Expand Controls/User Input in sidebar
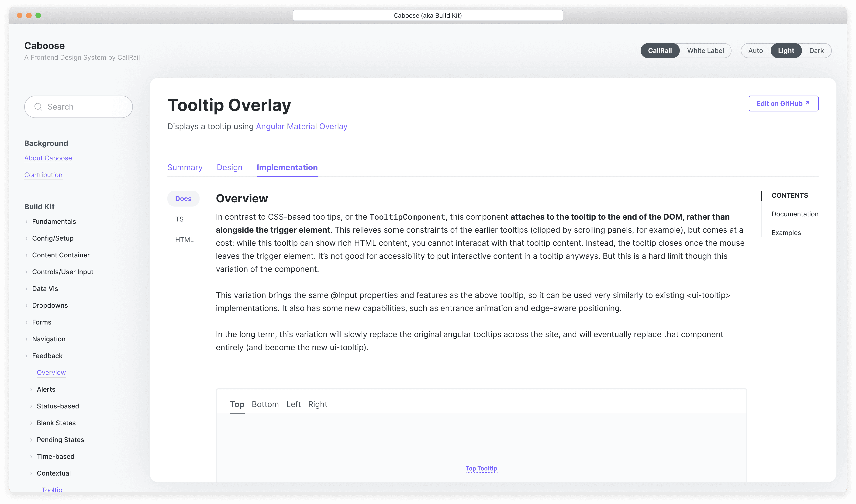 [62, 272]
